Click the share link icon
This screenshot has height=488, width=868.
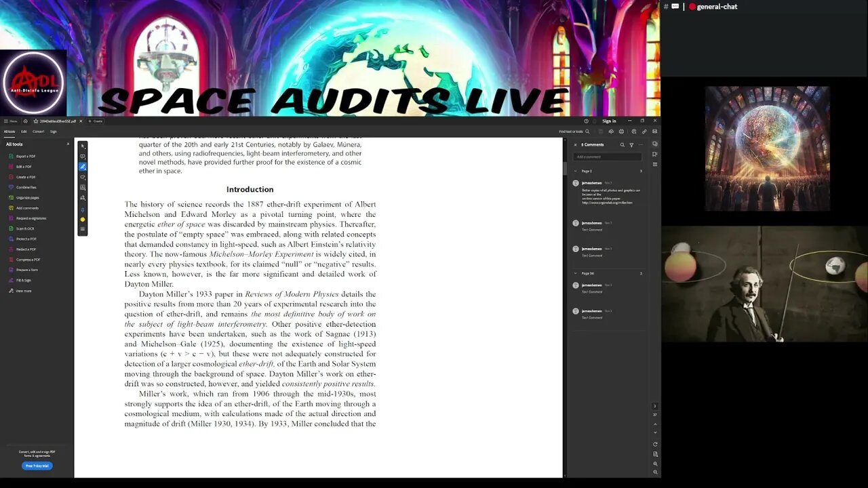(x=644, y=131)
